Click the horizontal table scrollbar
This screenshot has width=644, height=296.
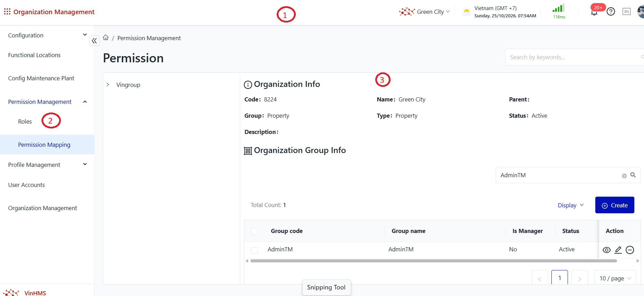(434, 261)
